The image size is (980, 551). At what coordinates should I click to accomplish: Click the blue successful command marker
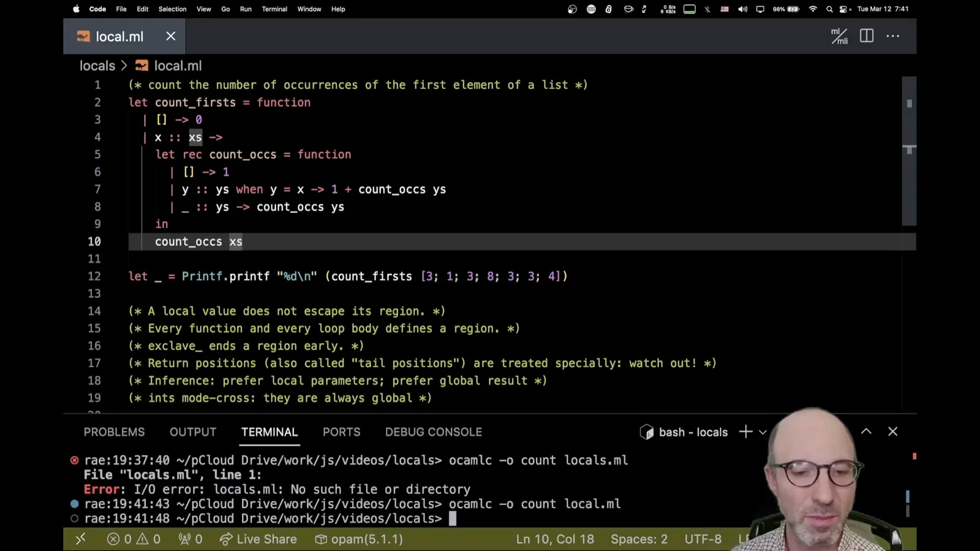pyautogui.click(x=74, y=504)
